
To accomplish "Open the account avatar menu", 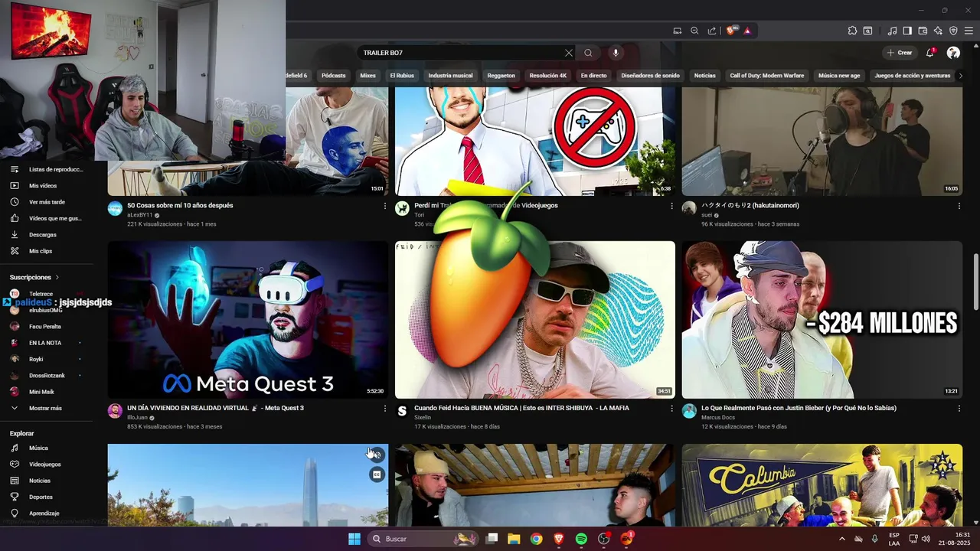I will (x=953, y=53).
